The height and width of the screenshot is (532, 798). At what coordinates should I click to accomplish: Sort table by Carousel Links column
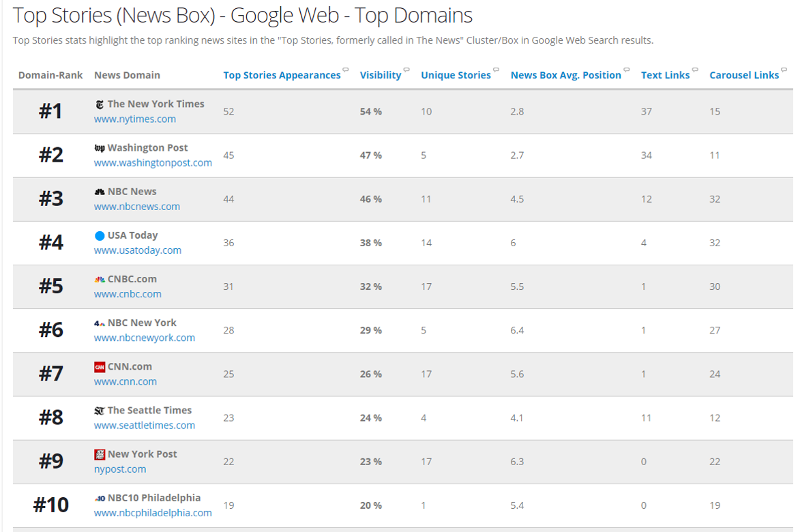(744, 75)
